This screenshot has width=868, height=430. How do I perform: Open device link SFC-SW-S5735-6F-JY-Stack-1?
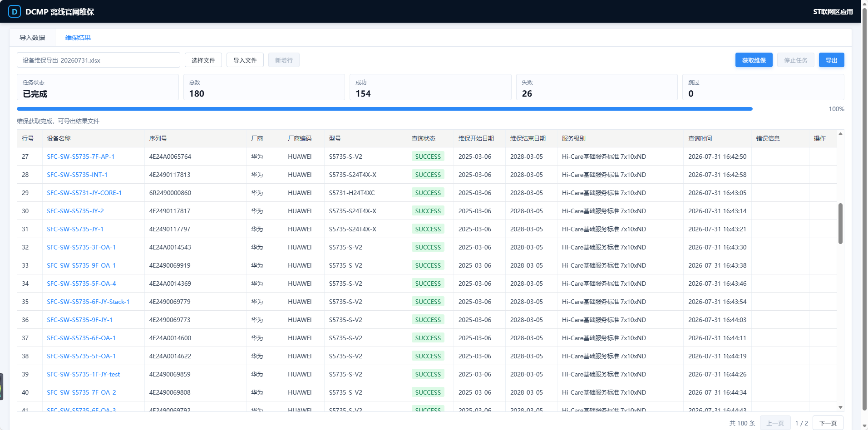coord(89,302)
